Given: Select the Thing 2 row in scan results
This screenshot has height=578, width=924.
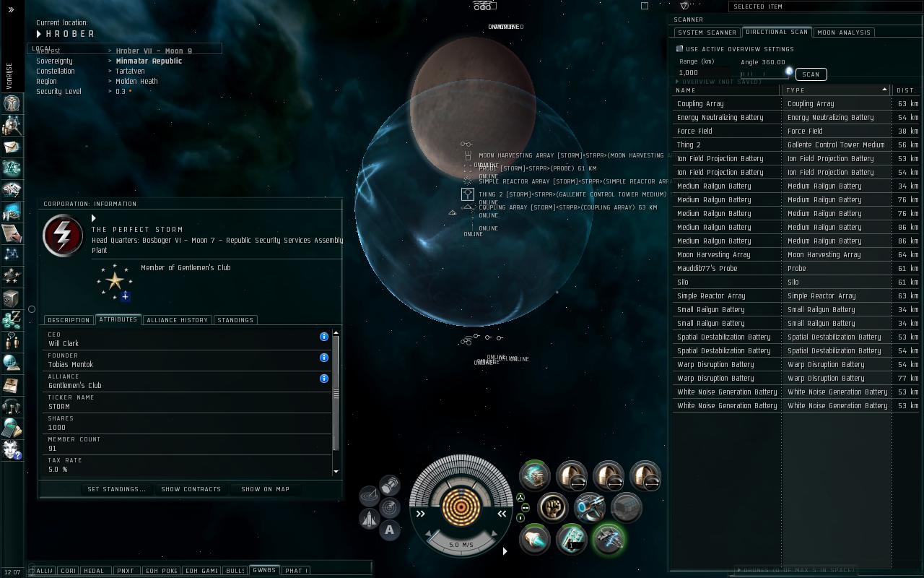Looking at the screenshot, I should click(x=796, y=144).
